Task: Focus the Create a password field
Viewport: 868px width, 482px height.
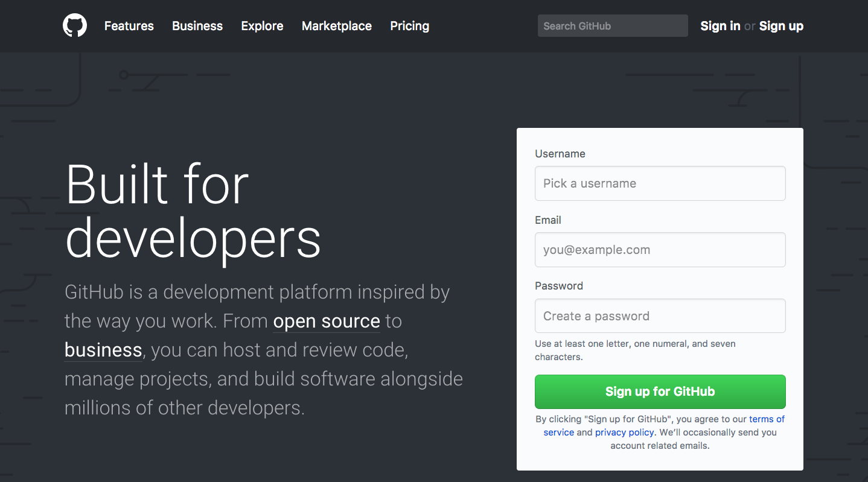Action: 660,316
